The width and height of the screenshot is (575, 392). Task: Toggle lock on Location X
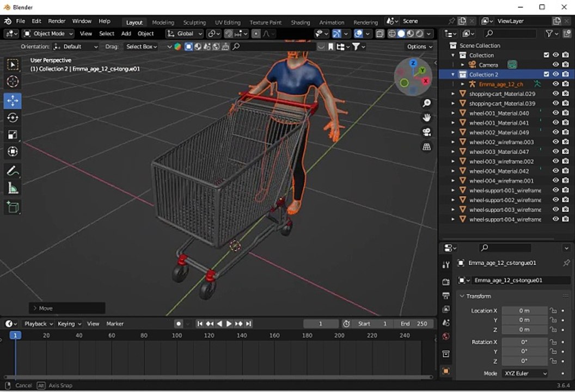coord(553,310)
